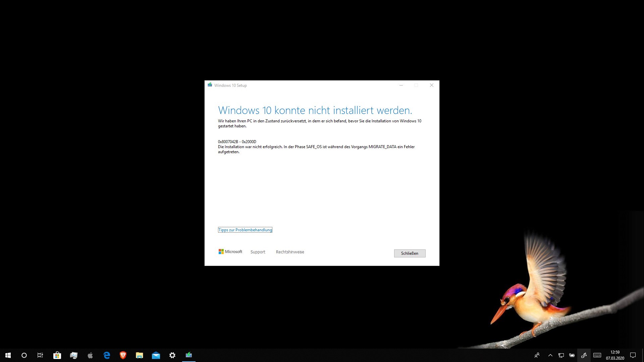
Task: Click the Windows 10 Setup title bar icon
Action: click(x=210, y=85)
